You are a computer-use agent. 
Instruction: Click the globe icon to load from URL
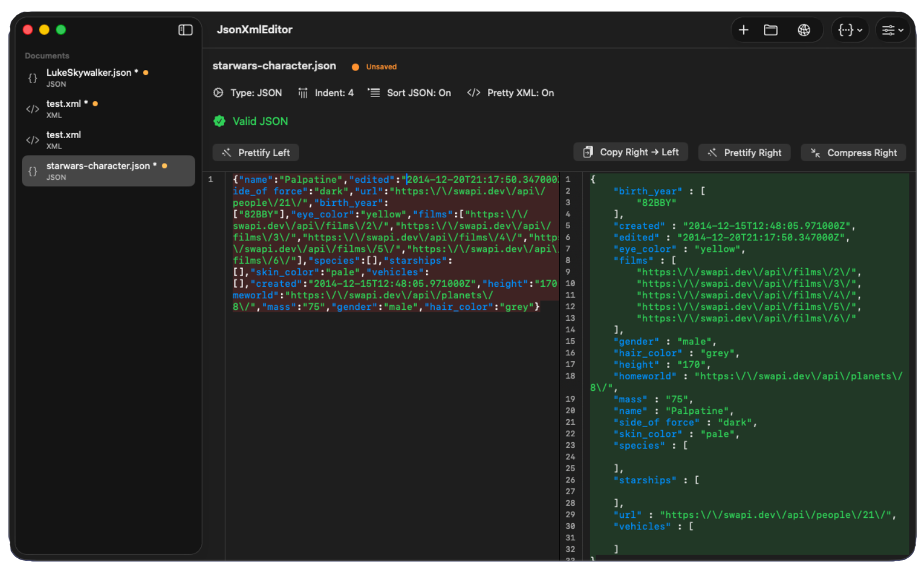(805, 29)
